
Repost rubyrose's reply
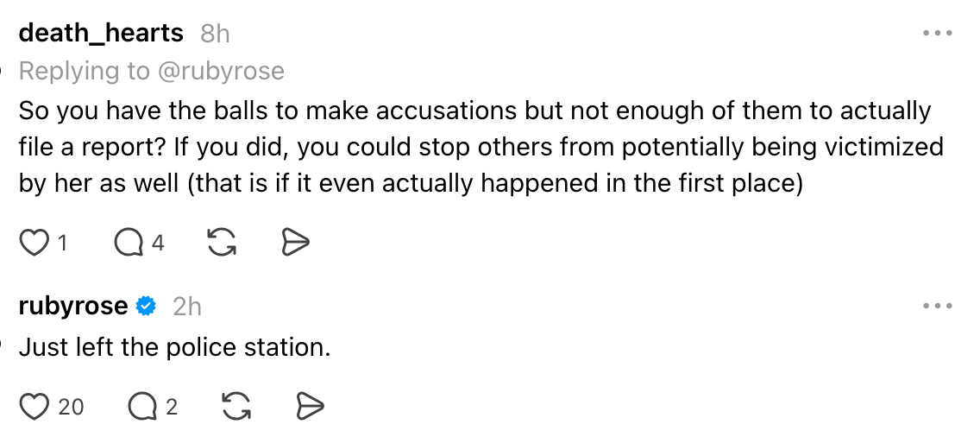coord(236,406)
